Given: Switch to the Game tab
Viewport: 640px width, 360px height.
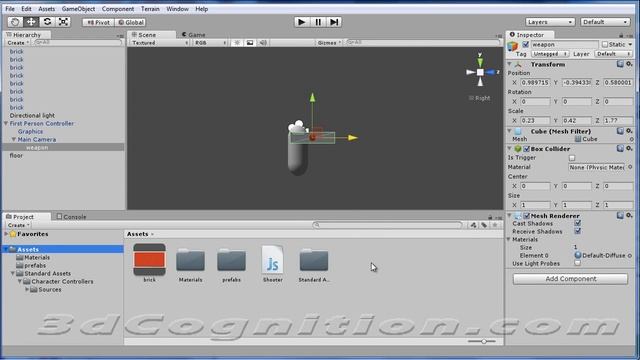Looking at the screenshot, I should coord(193,35).
